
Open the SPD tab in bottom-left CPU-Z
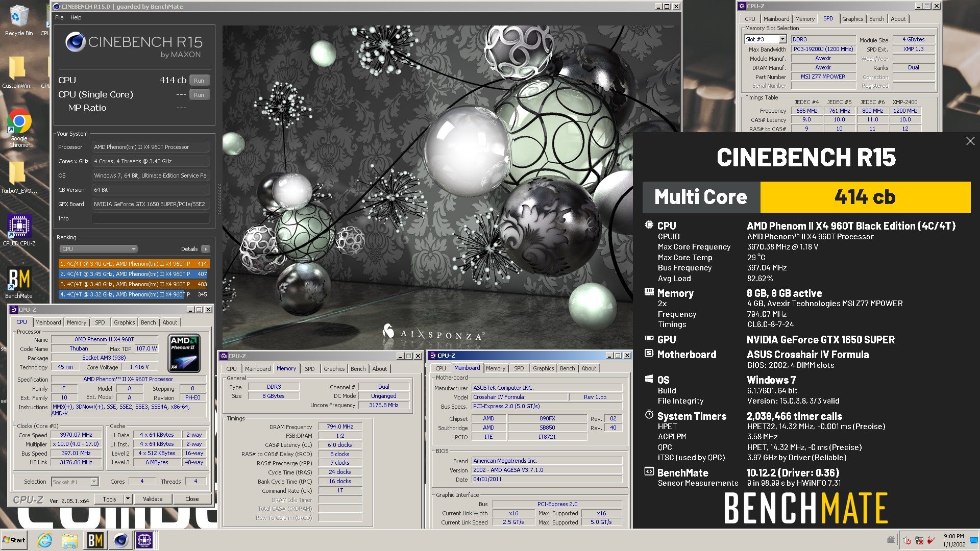[x=100, y=322]
